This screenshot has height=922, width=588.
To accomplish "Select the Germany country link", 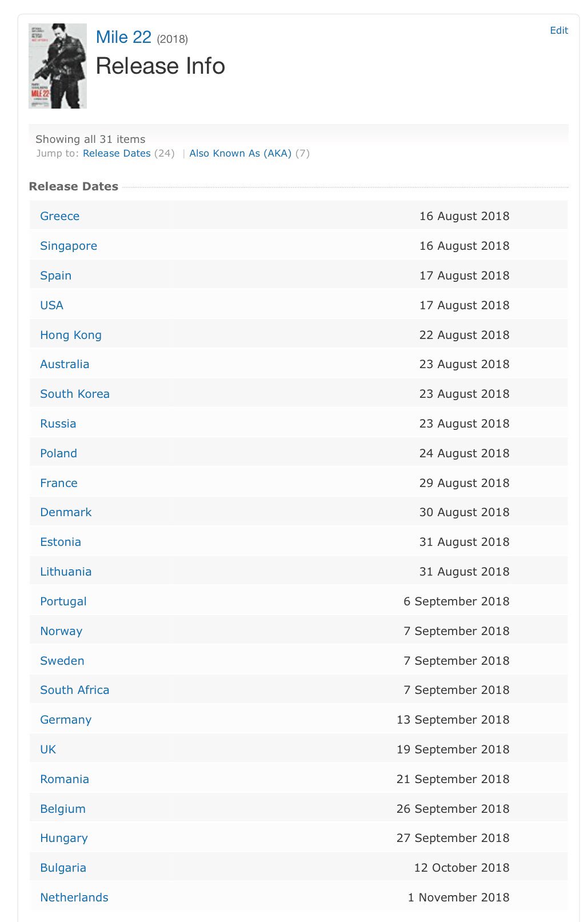I will point(66,720).
